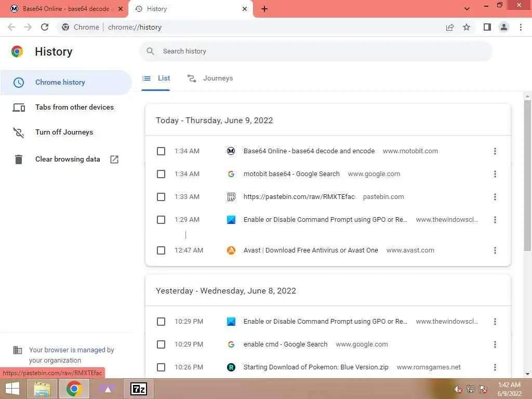The width and height of the screenshot is (532, 399).
Task: Open File Explorer from the taskbar
Action: tap(42, 389)
